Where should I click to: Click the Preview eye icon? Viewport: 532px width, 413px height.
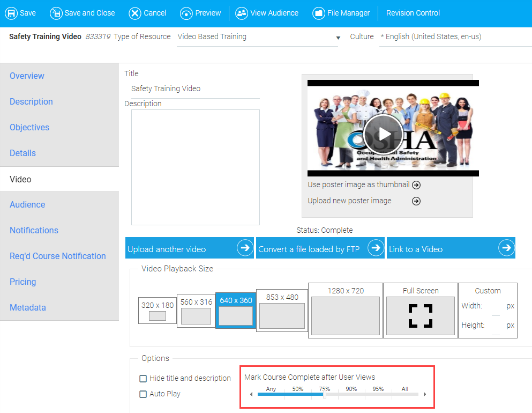coord(186,13)
